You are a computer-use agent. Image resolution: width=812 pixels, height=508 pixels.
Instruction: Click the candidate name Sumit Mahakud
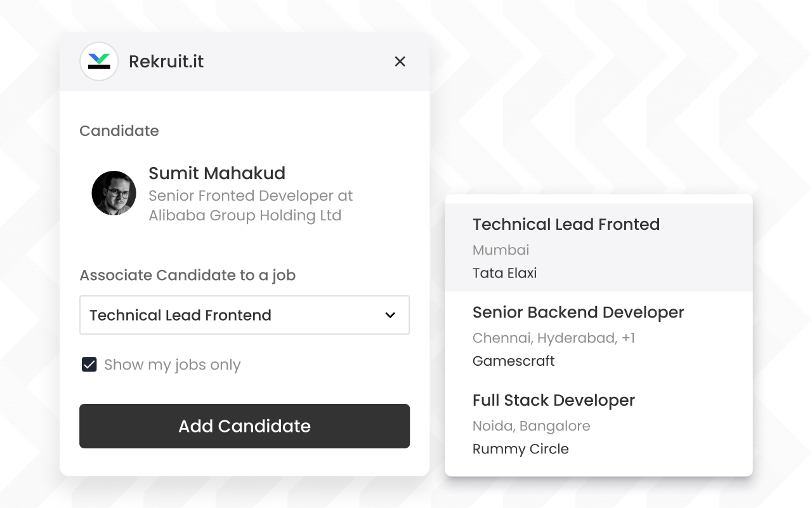tap(216, 173)
